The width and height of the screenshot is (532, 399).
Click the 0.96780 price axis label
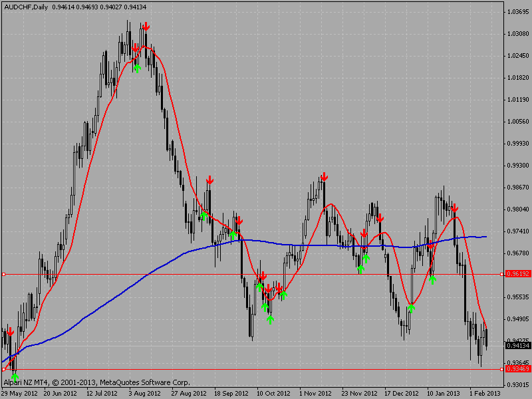[x=518, y=253]
